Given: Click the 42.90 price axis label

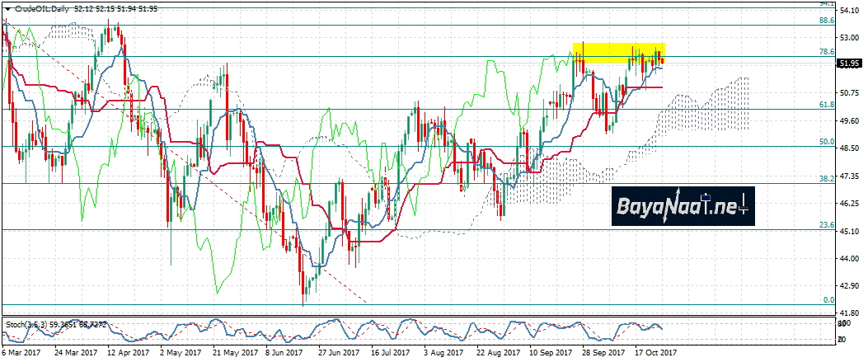Looking at the screenshot, I should coord(850,285).
